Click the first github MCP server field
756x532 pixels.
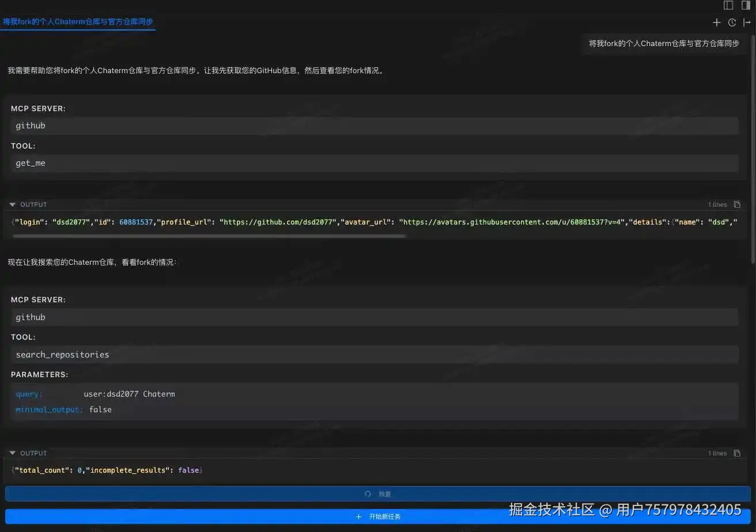pos(375,126)
